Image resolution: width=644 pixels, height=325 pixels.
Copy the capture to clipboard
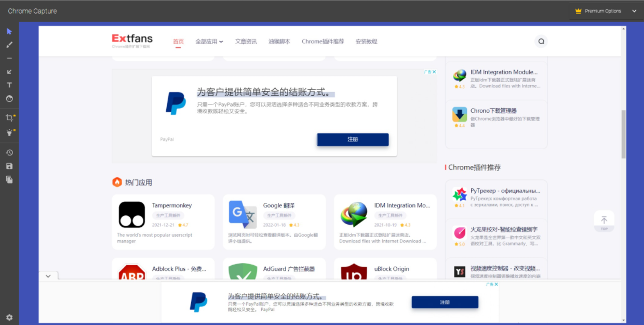tap(9, 179)
